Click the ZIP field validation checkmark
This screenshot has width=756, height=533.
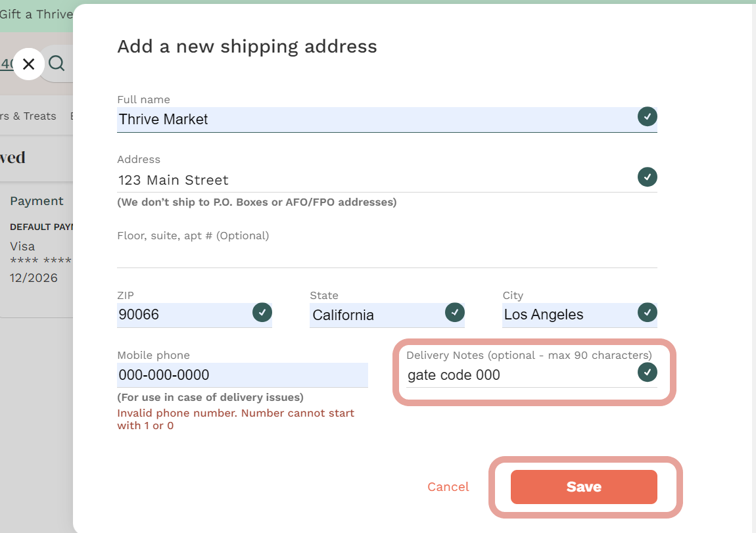[x=262, y=313]
